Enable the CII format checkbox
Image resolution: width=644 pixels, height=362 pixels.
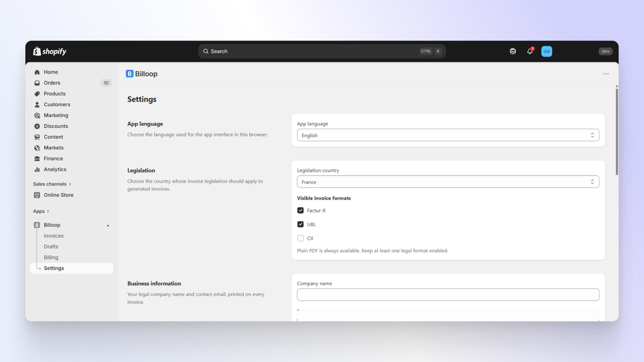(x=300, y=238)
